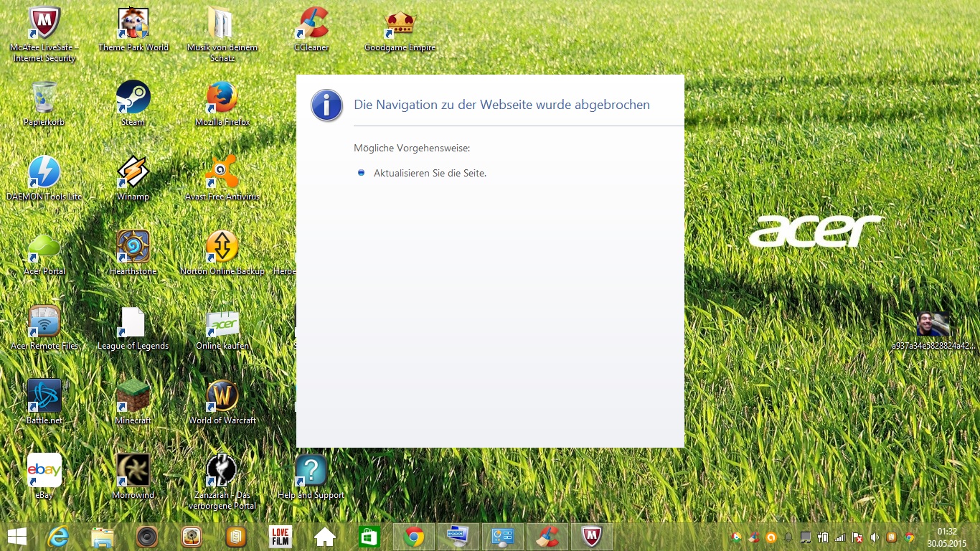Open the Musik von deinem Schatz folder
This screenshot has height=551, width=980.
222,34
